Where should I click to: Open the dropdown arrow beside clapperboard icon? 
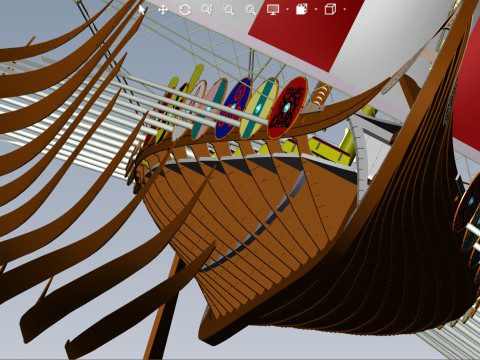tap(316, 10)
